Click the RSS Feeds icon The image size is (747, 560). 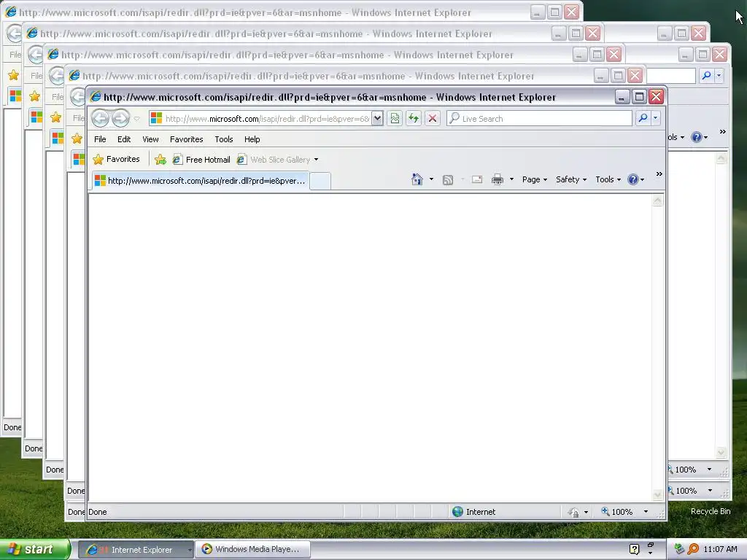coord(448,179)
